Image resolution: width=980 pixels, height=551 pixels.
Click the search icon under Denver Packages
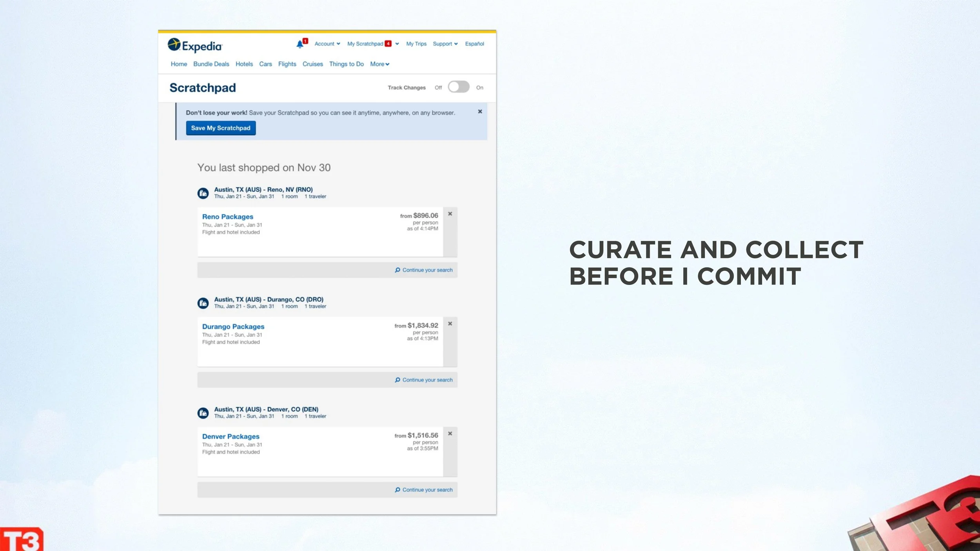(x=397, y=490)
